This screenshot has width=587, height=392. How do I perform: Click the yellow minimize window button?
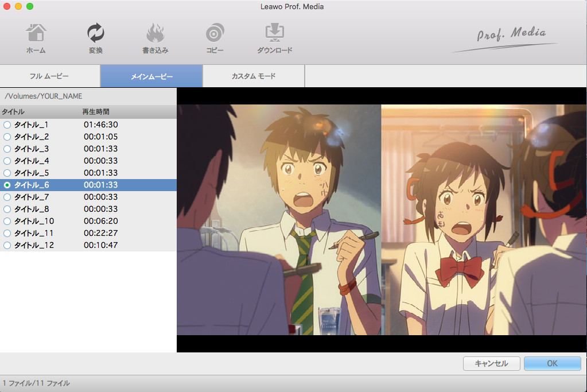[18, 6]
